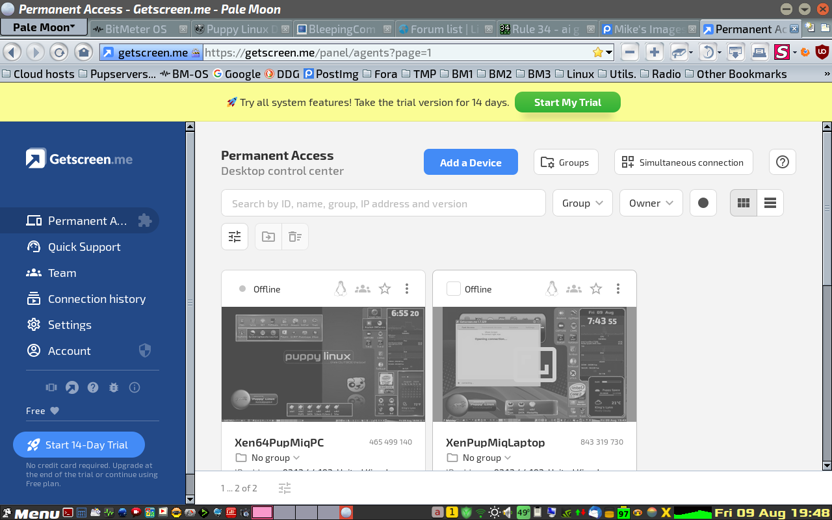Open the Account page in sidebar

58,351
